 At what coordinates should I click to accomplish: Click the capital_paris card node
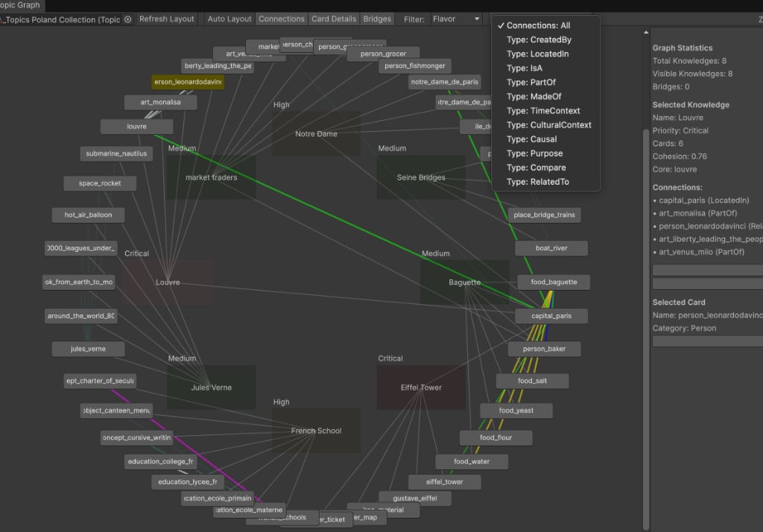(551, 316)
